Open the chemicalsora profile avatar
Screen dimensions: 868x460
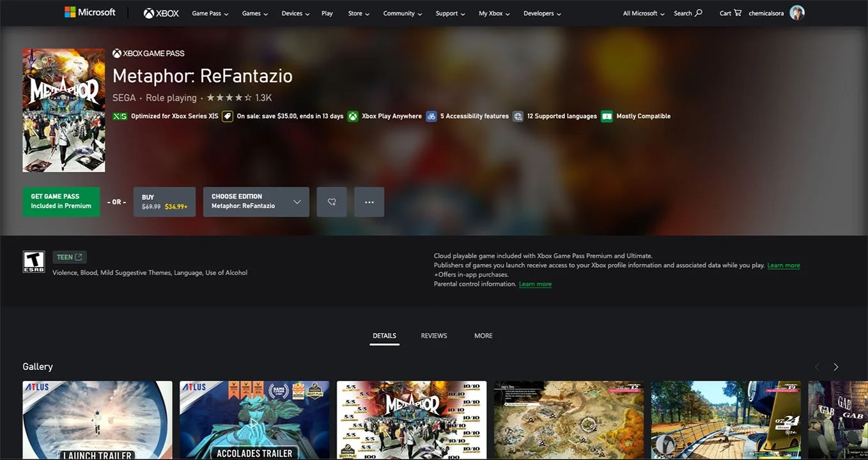[x=796, y=13]
